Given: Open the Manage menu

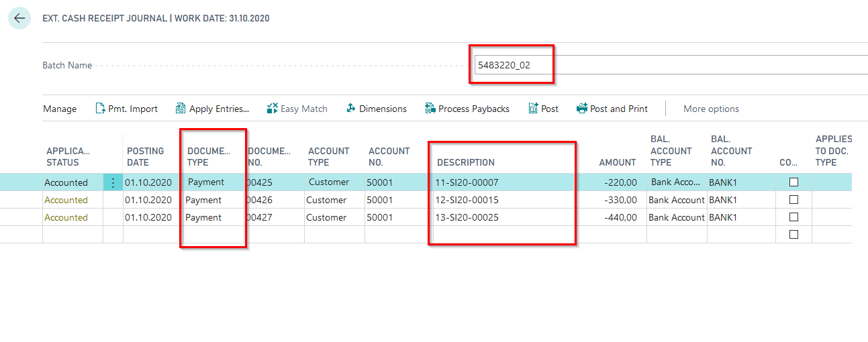Looking at the screenshot, I should coord(60,109).
